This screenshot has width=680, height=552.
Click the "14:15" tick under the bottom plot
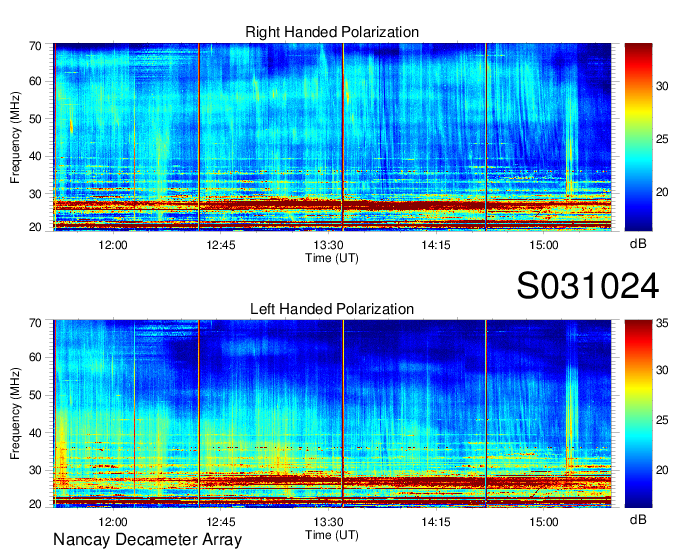pos(436,522)
